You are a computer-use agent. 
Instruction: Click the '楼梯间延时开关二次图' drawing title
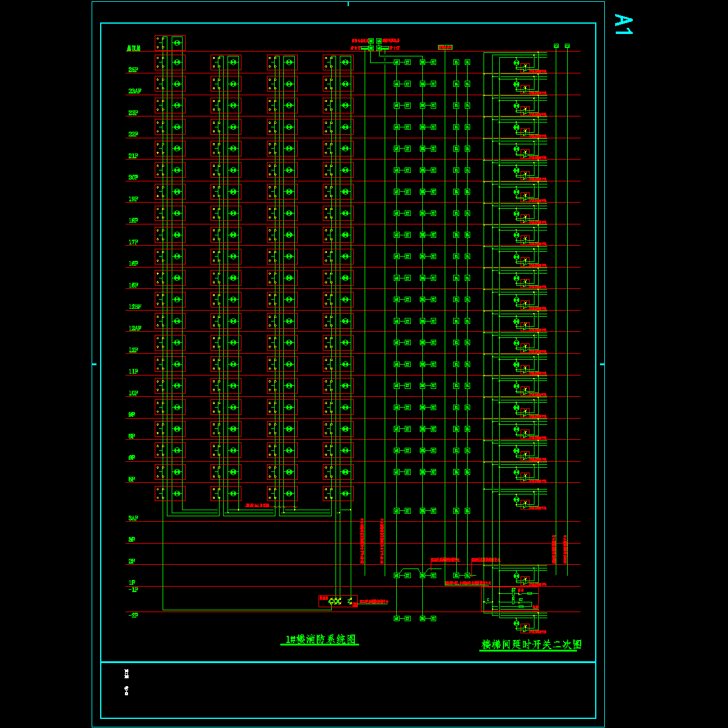coord(531,644)
